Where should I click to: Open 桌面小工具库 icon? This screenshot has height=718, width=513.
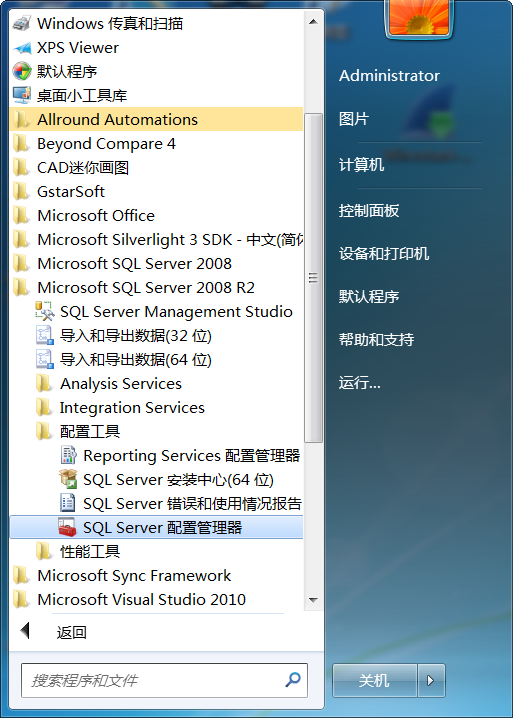[x=21, y=95]
